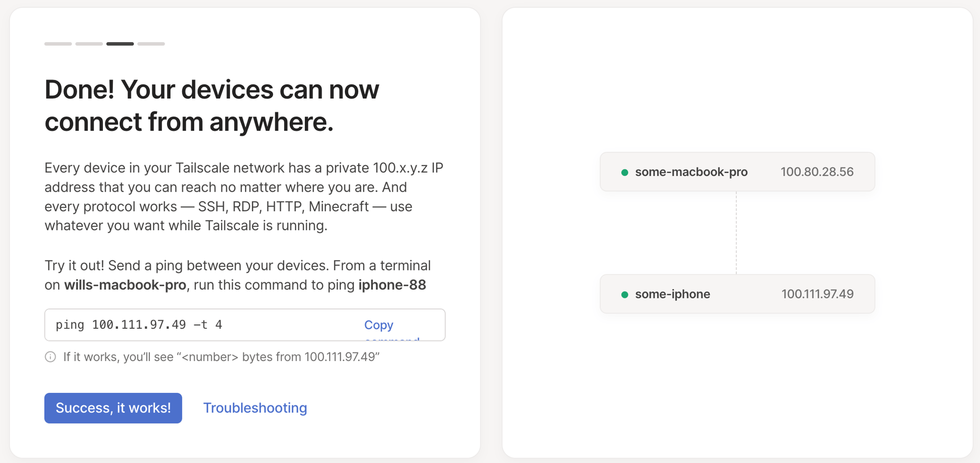
Task: Click the step progress bar
Action: pos(104,44)
